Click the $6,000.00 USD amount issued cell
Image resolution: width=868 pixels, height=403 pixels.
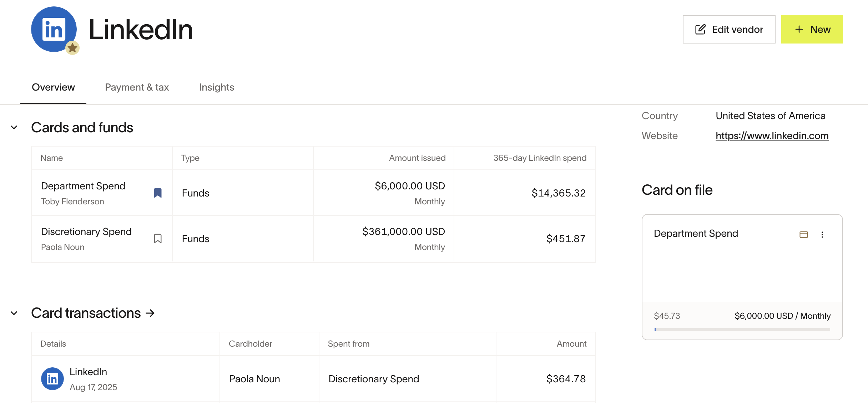[x=384, y=193]
